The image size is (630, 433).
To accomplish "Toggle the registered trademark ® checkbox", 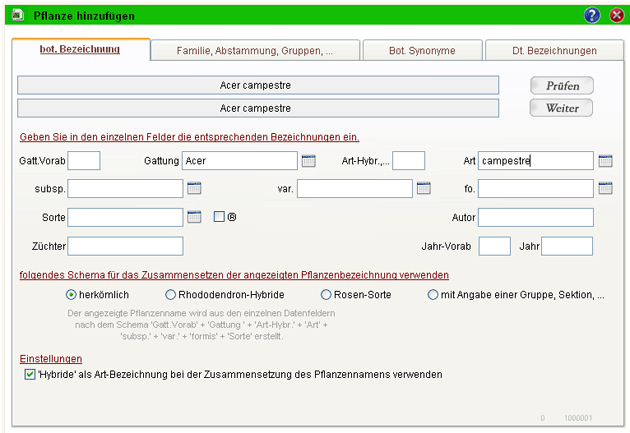I will (219, 217).
